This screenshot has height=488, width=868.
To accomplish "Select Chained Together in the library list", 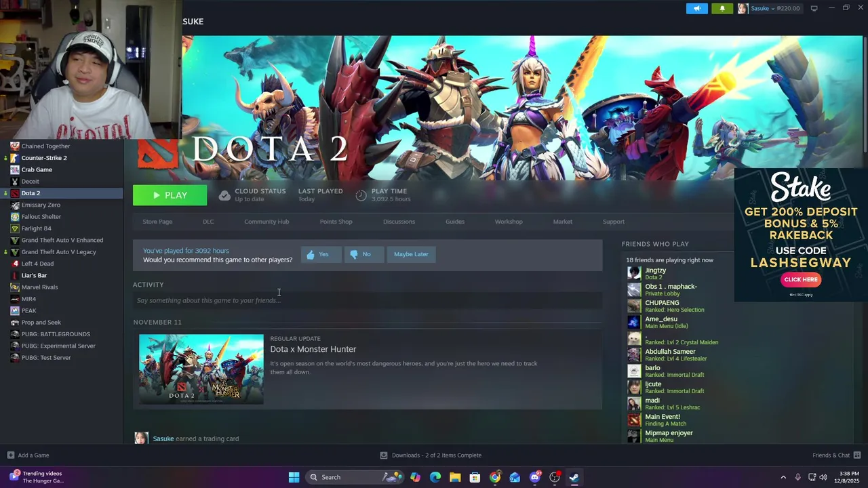I will [45, 146].
